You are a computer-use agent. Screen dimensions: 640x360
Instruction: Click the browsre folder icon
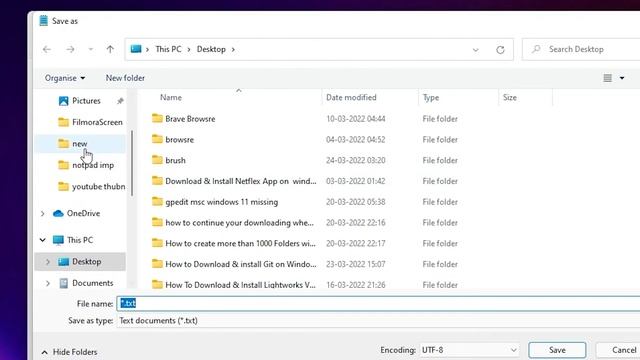click(x=157, y=139)
